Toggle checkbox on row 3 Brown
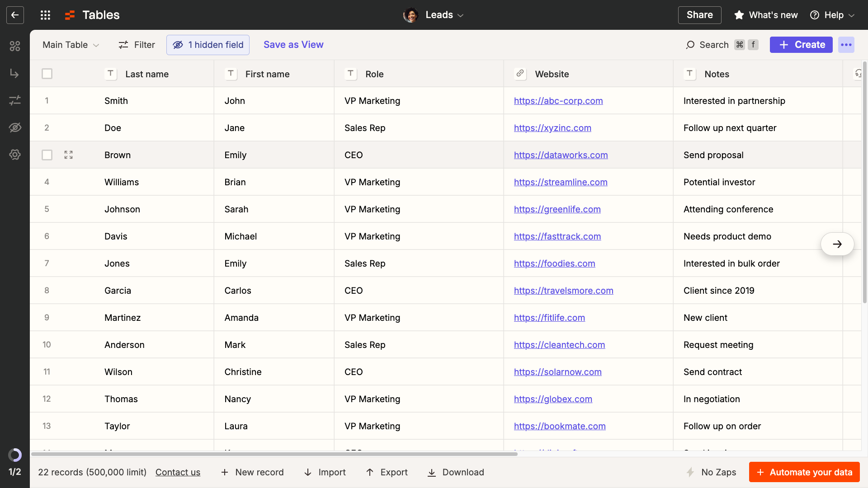 coord(47,155)
